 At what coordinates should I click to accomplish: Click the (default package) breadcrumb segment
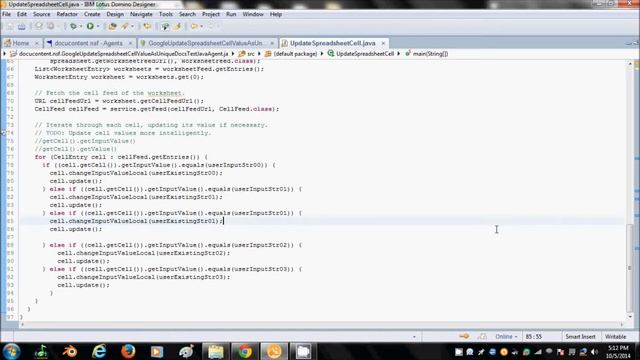291,54
